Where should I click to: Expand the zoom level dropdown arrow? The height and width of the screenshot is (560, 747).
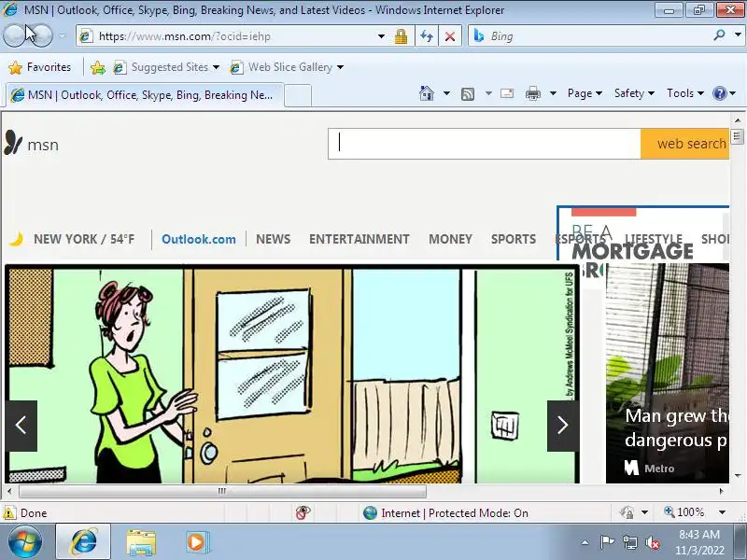coord(722,512)
